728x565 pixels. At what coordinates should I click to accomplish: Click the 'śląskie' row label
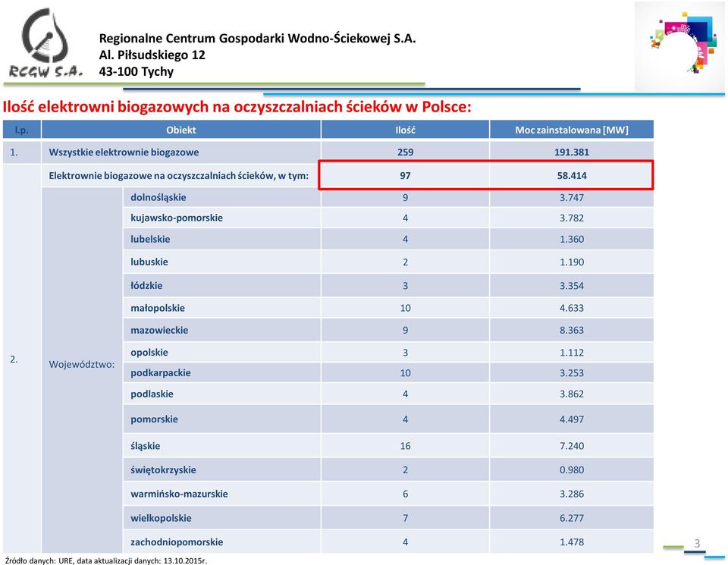(x=146, y=446)
